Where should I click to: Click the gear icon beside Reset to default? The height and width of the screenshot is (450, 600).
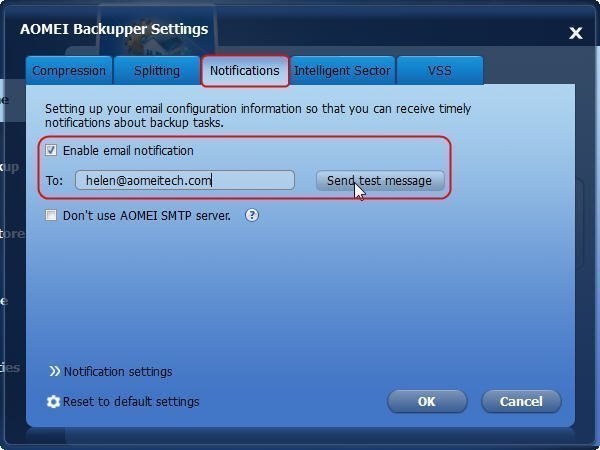[x=53, y=402]
